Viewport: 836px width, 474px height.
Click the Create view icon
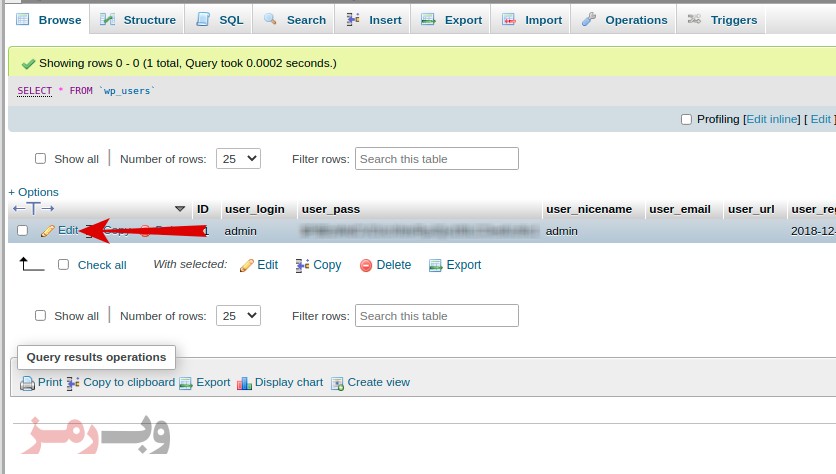point(337,383)
